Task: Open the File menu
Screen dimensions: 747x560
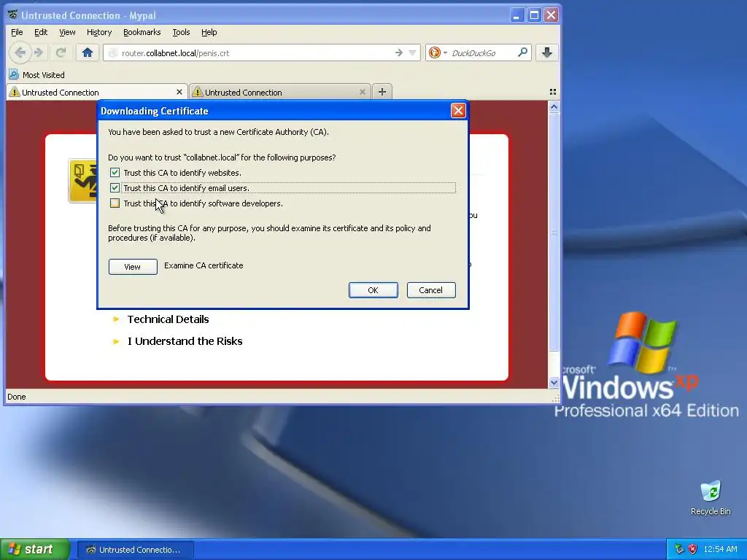Action: click(x=17, y=32)
